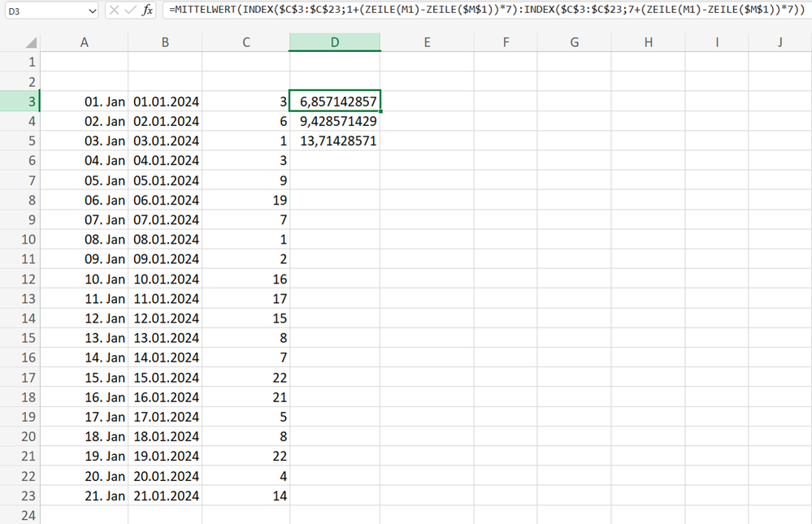Select column E header

428,42
